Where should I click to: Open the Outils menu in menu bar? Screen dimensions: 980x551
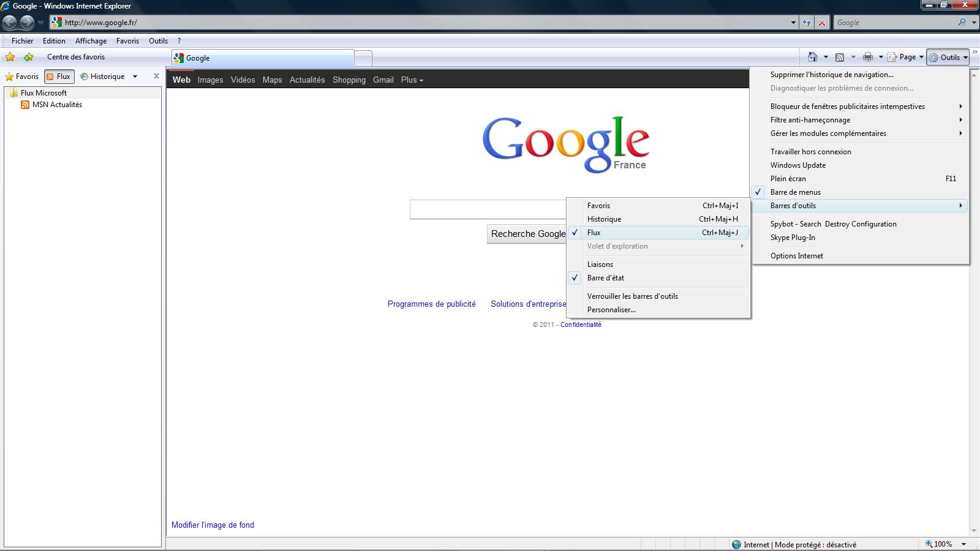(158, 41)
